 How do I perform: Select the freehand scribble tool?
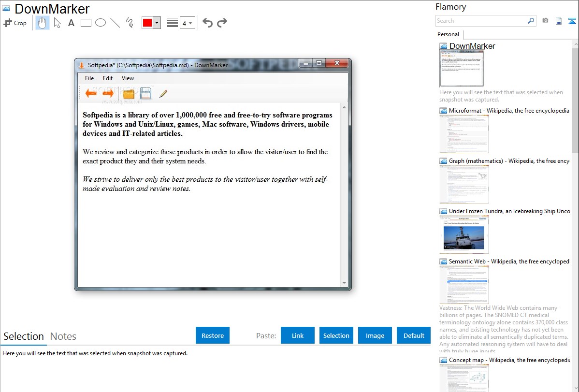coord(130,23)
